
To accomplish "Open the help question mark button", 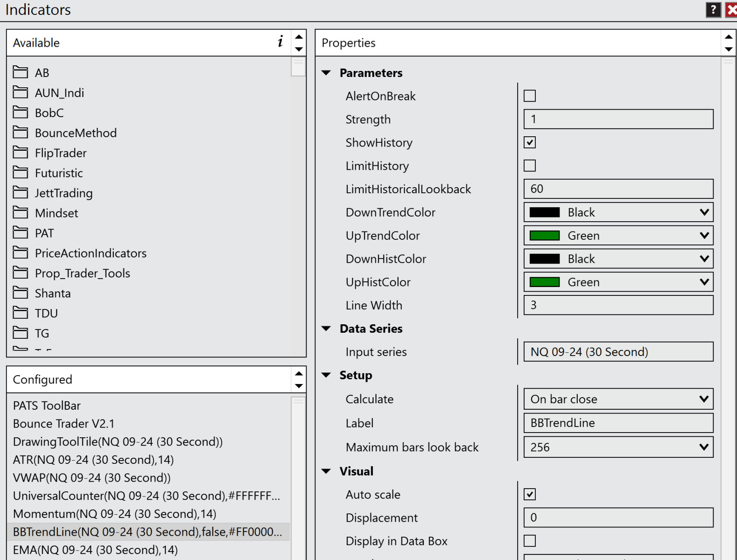I will pos(713,10).
